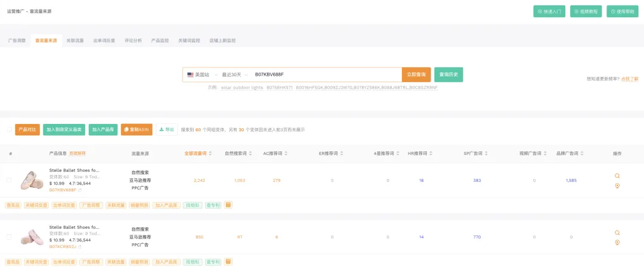Switch to 出单词反查 tab
This screenshot has width=644, height=270.
point(104,41)
